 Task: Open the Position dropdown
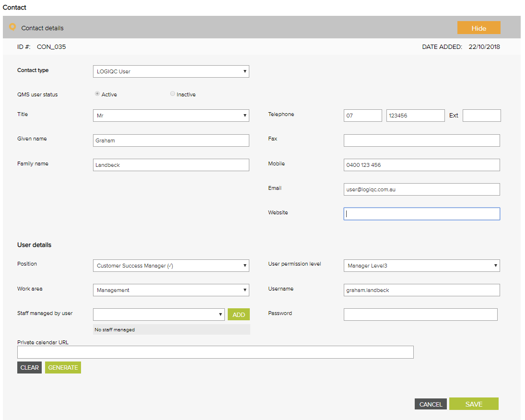pos(171,266)
